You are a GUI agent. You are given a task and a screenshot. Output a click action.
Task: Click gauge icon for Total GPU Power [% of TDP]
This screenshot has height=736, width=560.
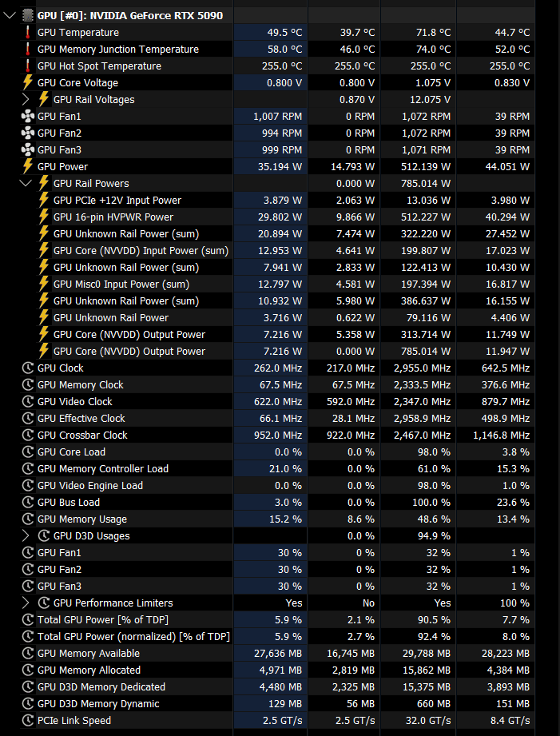pyautogui.click(x=28, y=619)
